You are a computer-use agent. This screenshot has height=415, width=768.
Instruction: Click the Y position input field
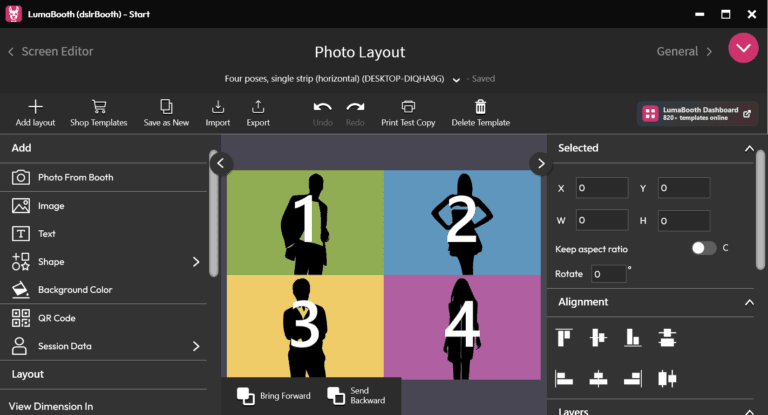pyautogui.click(x=684, y=188)
